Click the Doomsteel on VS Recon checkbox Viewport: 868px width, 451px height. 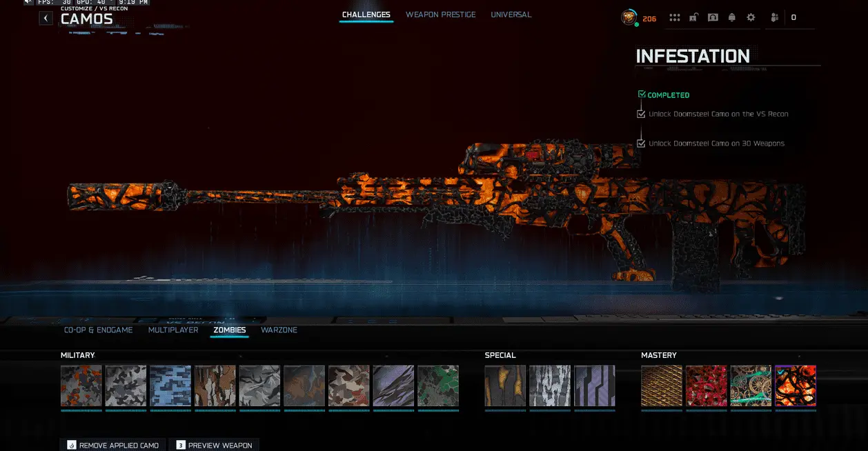pos(641,114)
